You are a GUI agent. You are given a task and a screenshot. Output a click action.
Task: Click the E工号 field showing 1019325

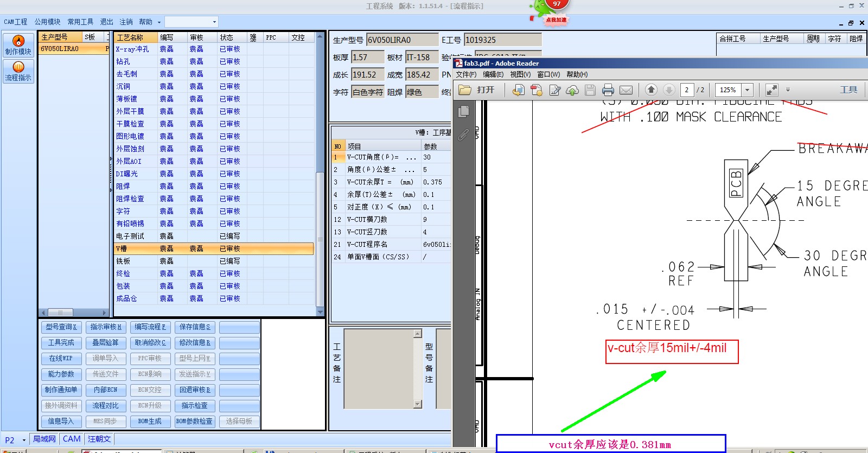[x=503, y=40]
